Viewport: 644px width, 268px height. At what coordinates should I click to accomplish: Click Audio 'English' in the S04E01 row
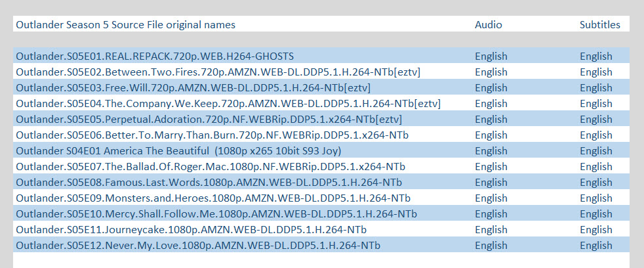tap(491, 151)
